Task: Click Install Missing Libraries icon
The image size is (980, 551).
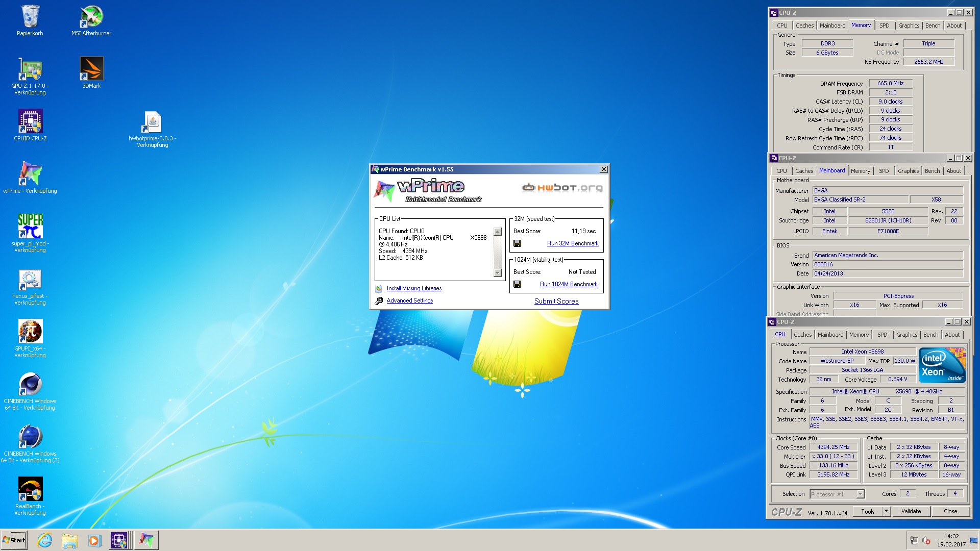Action: [x=379, y=289]
